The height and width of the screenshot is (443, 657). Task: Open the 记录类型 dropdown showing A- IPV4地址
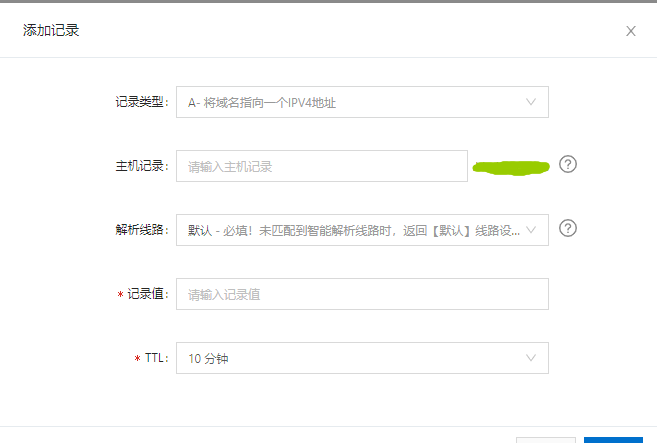coord(362,102)
